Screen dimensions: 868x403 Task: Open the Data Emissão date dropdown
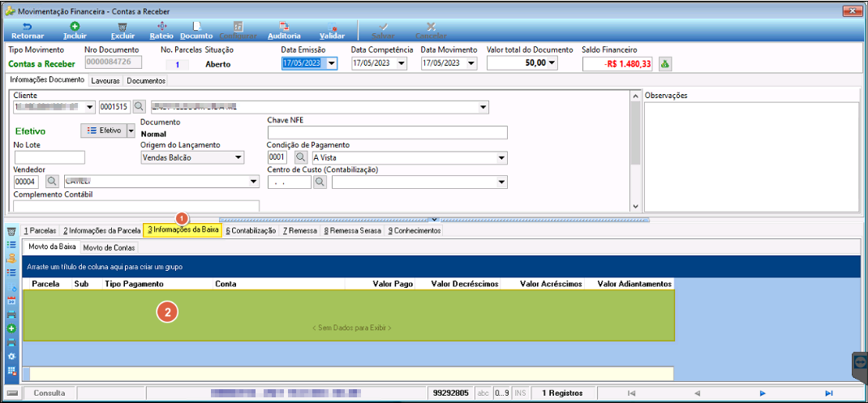pos(332,64)
